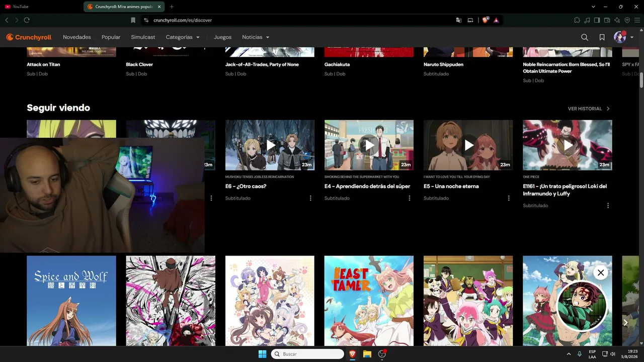
Task: Close the floating Tanjiro avatar widget
Action: click(x=600, y=273)
